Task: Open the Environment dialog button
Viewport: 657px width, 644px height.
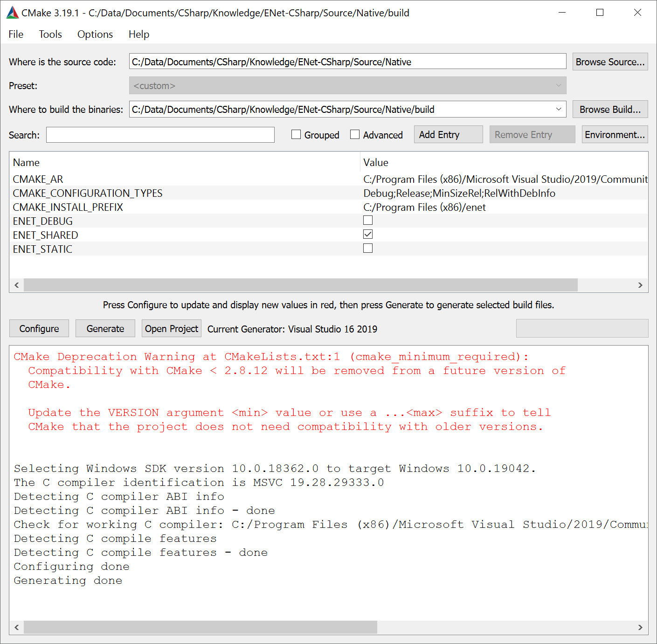Action: pyautogui.click(x=615, y=134)
